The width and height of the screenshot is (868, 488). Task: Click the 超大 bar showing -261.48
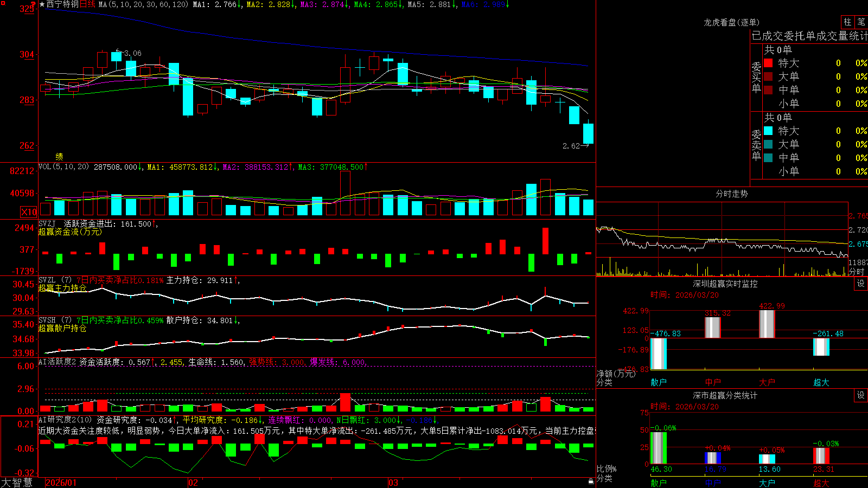coord(821,347)
